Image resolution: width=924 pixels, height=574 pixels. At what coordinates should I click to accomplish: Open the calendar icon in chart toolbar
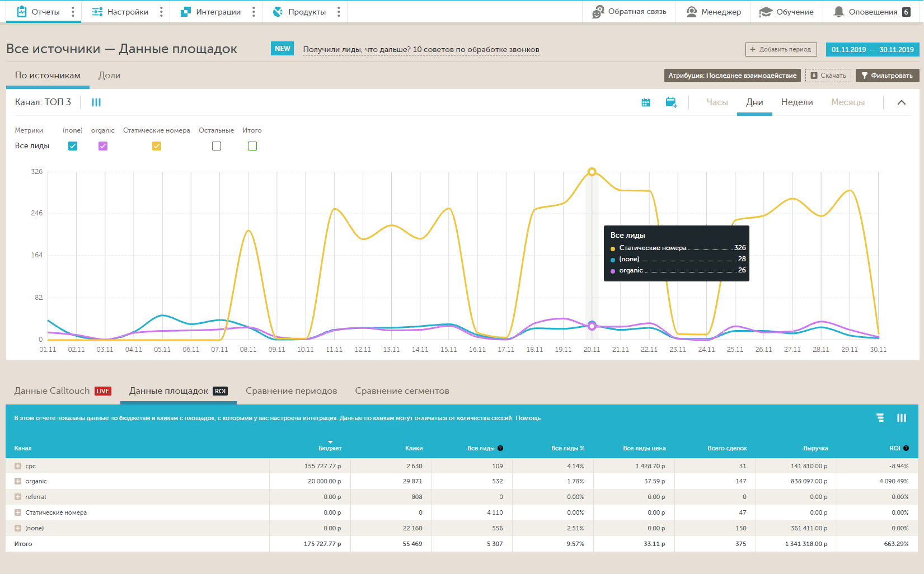tap(645, 102)
